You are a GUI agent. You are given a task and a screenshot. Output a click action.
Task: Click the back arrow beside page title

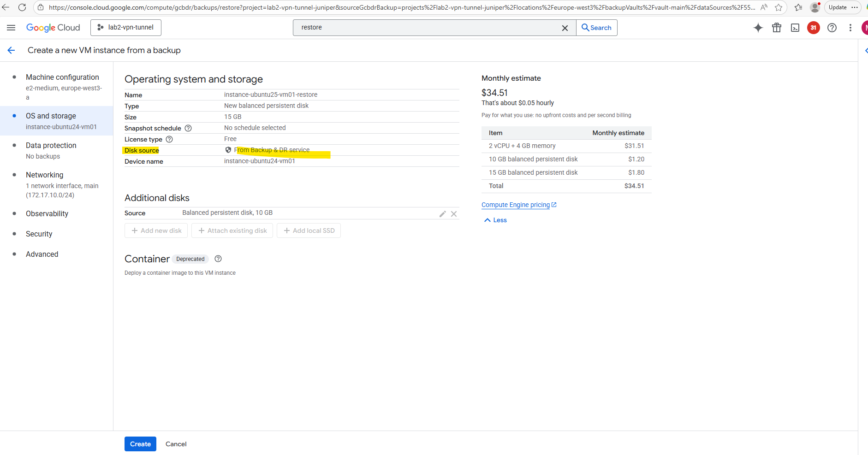pyautogui.click(x=12, y=50)
